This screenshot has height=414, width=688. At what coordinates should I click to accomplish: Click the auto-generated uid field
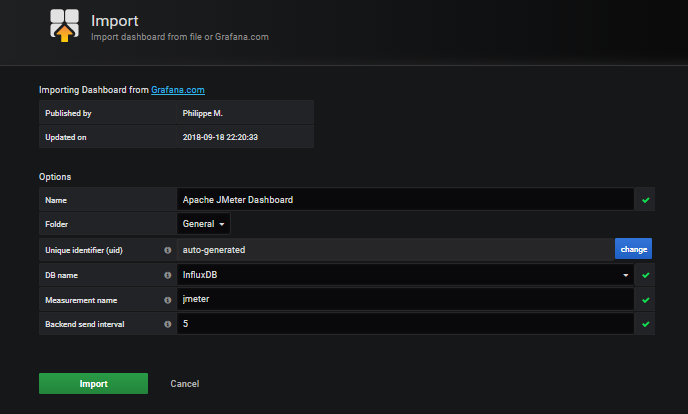pos(395,250)
